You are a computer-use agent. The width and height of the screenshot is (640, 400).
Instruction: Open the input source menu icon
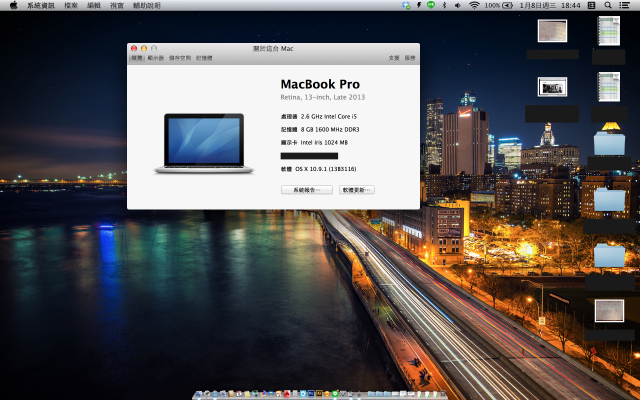591,5
